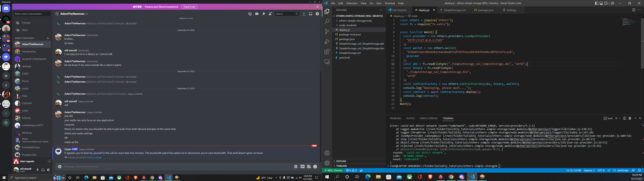
Task: Toggle Apex Legends stream screen icon
Action: click(49, 161)
